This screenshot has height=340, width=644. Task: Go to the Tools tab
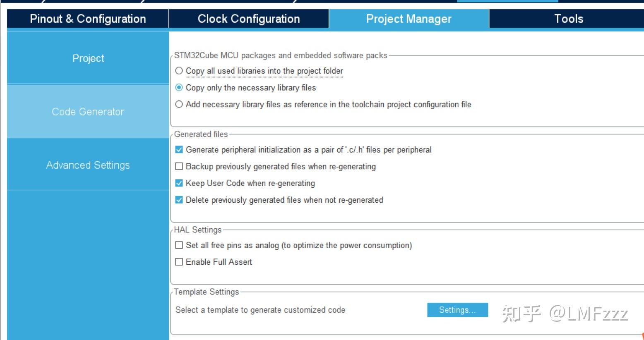click(x=568, y=19)
